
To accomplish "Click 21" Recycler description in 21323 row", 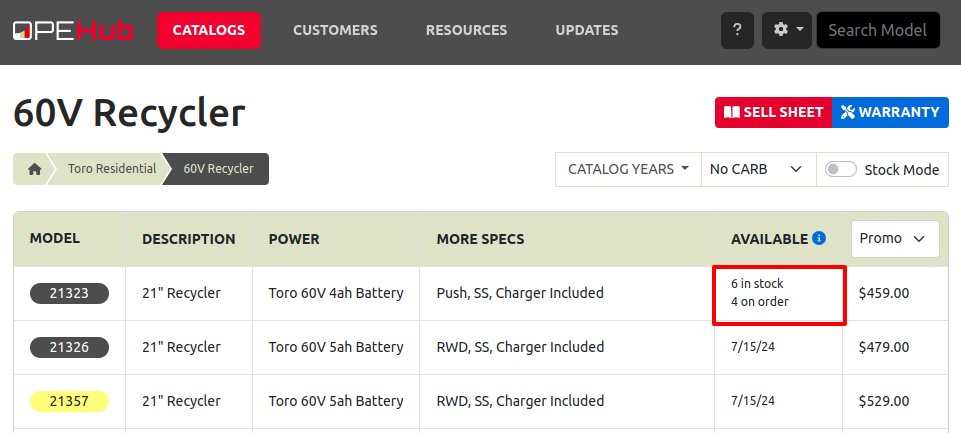I will pyautogui.click(x=181, y=293).
